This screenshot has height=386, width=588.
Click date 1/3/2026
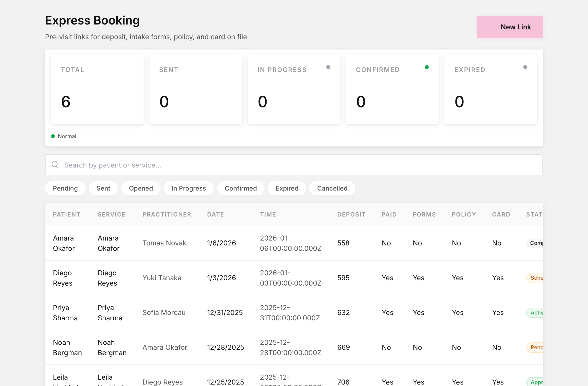click(x=221, y=278)
